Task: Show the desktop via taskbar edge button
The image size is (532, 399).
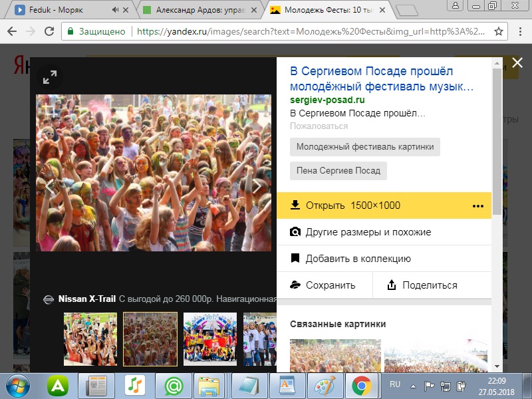Action: point(529,386)
